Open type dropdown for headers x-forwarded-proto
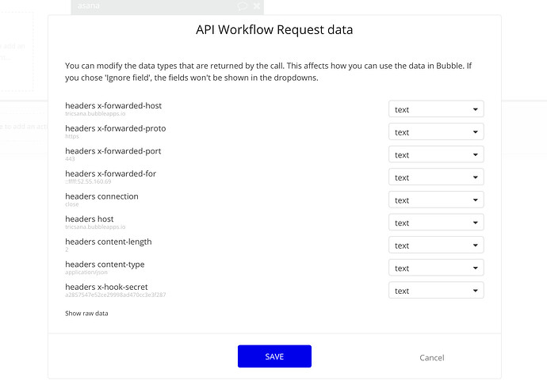 click(x=436, y=132)
